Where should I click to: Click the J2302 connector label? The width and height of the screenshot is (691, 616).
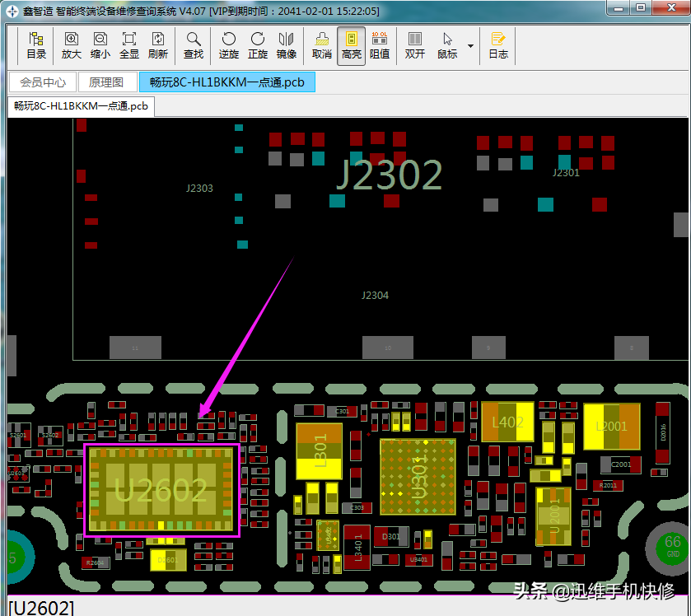[389, 175]
